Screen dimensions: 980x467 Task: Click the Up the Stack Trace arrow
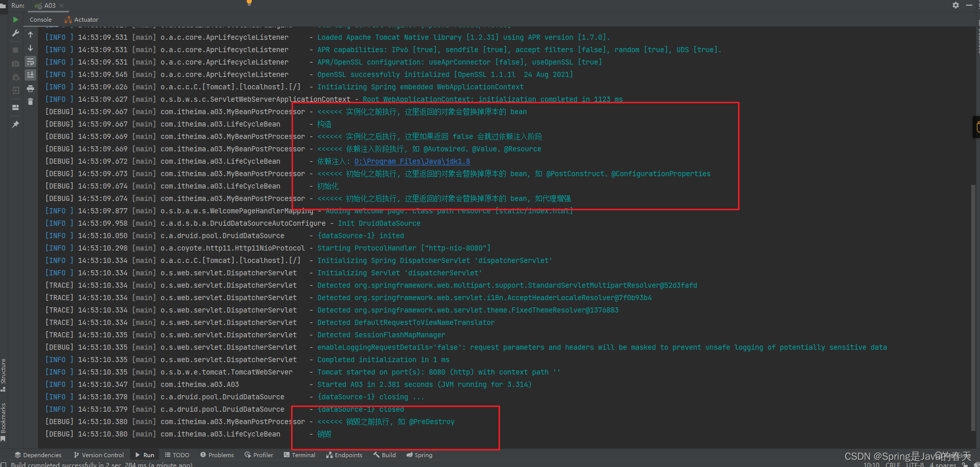click(x=30, y=35)
